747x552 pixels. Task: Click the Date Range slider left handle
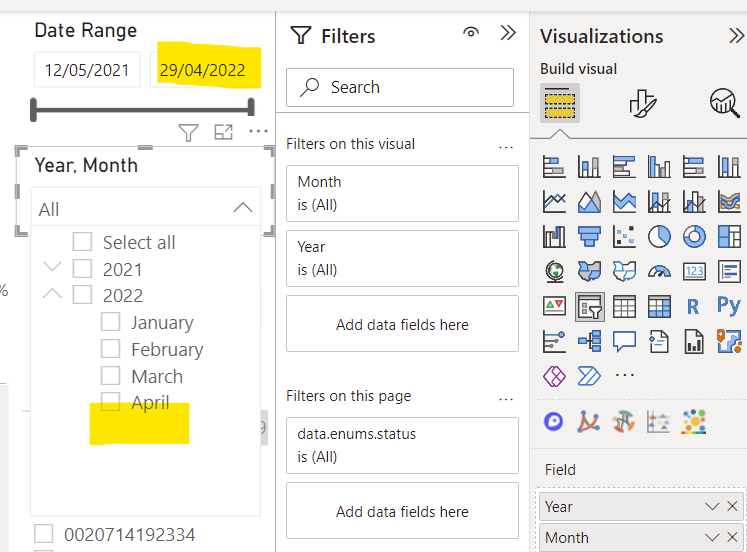pos(33,110)
